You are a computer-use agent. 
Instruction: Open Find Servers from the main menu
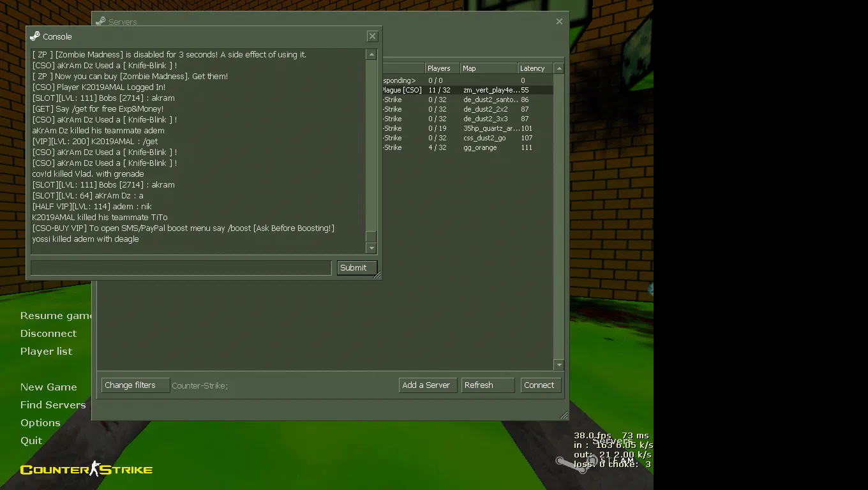[53, 405]
